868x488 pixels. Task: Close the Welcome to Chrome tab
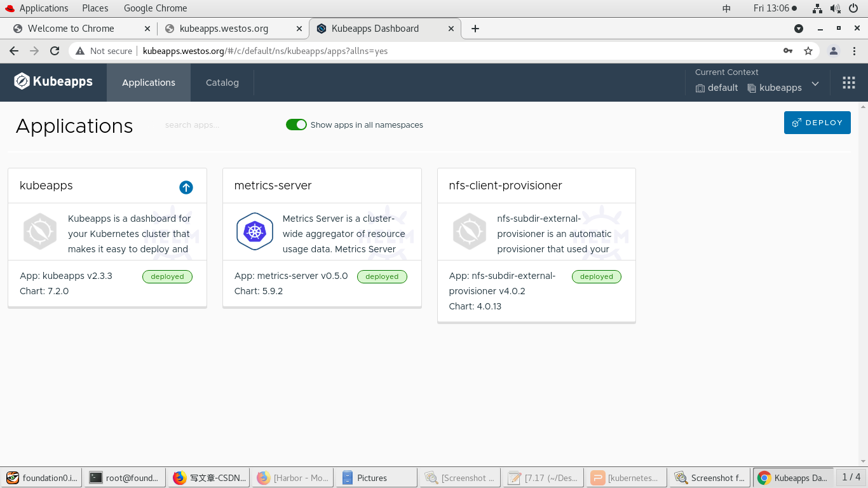(x=147, y=29)
